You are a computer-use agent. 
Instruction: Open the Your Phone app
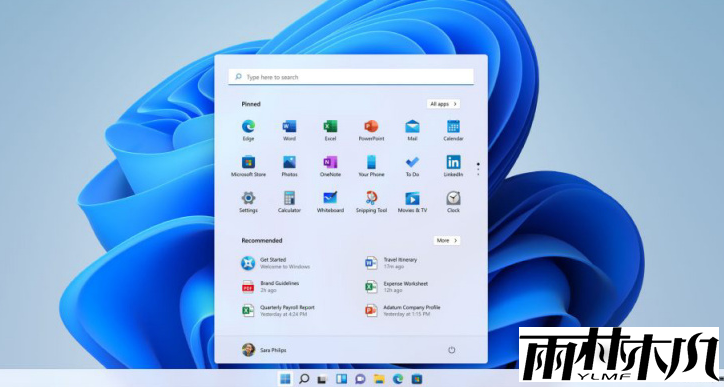coord(371,166)
